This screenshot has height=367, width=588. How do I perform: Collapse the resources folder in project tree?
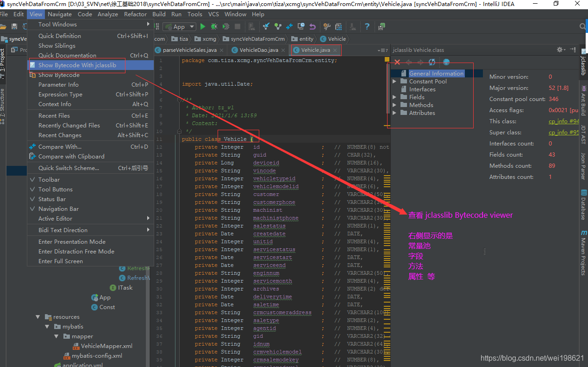(38, 317)
